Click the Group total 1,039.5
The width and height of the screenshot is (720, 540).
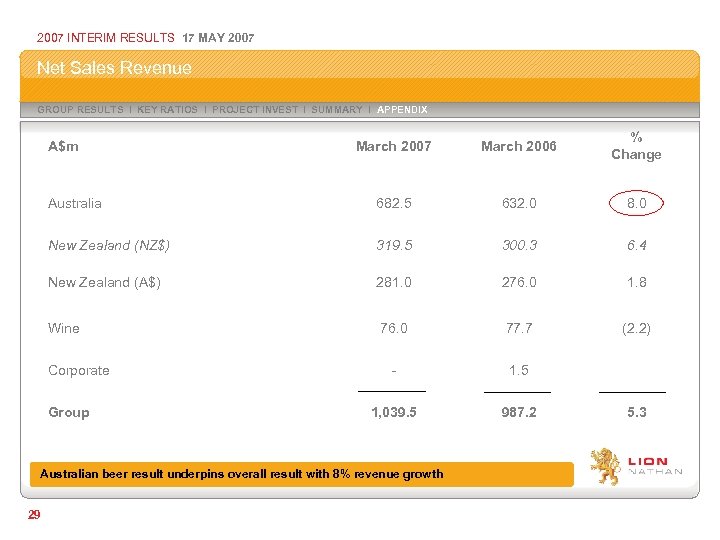[x=394, y=412]
